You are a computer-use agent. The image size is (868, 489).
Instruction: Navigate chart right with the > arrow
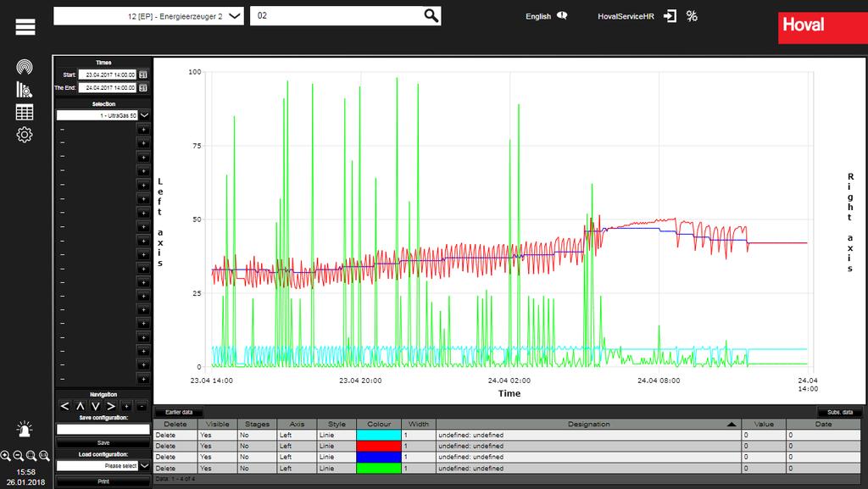(x=111, y=406)
